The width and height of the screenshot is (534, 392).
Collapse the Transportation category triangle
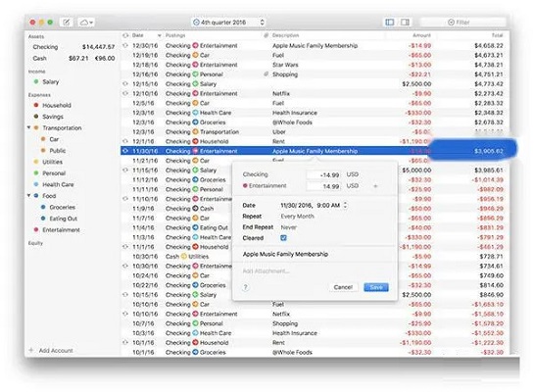coord(29,127)
